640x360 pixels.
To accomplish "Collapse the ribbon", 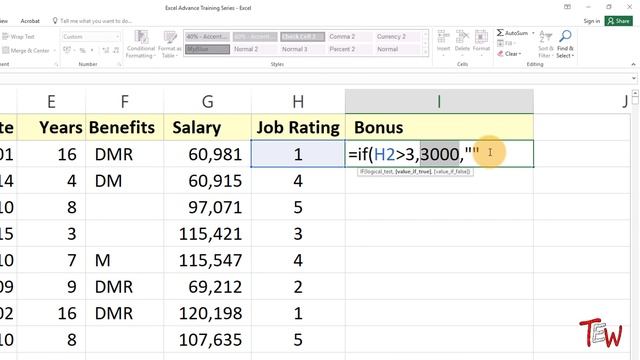I will point(633,64).
